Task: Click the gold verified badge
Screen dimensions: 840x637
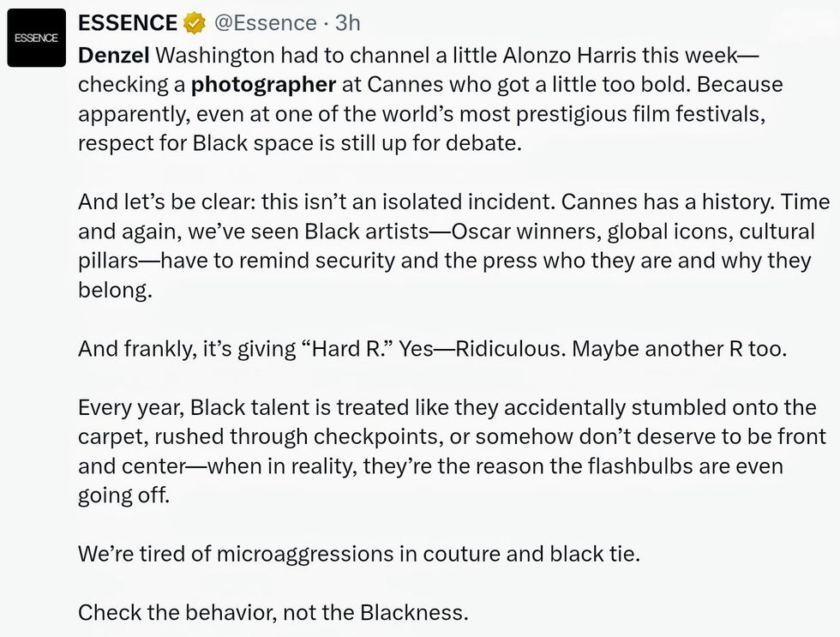Action: 196,24
